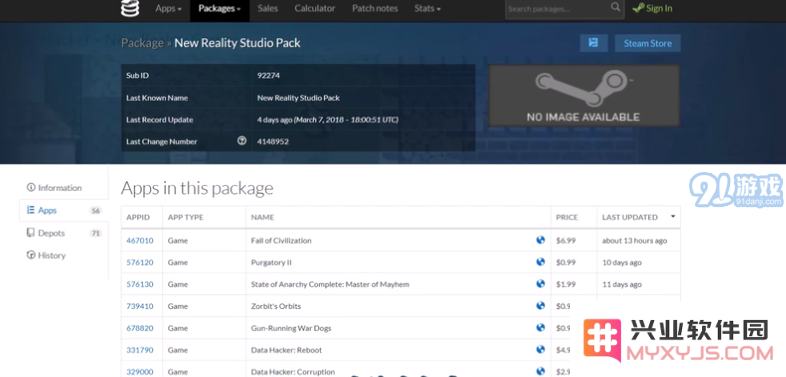Click the icon button beside Steam Store
Viewport: 786px width, 377px height.
click(594, 43)
